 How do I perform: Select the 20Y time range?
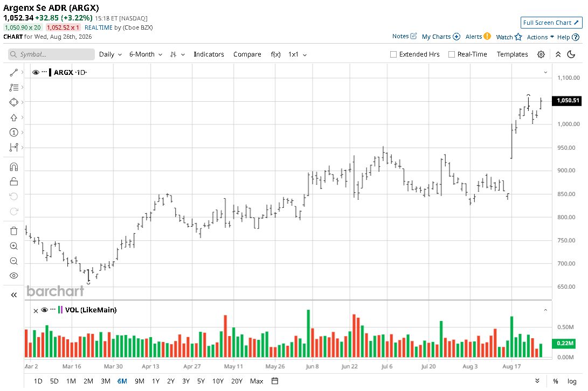(237, 381)
